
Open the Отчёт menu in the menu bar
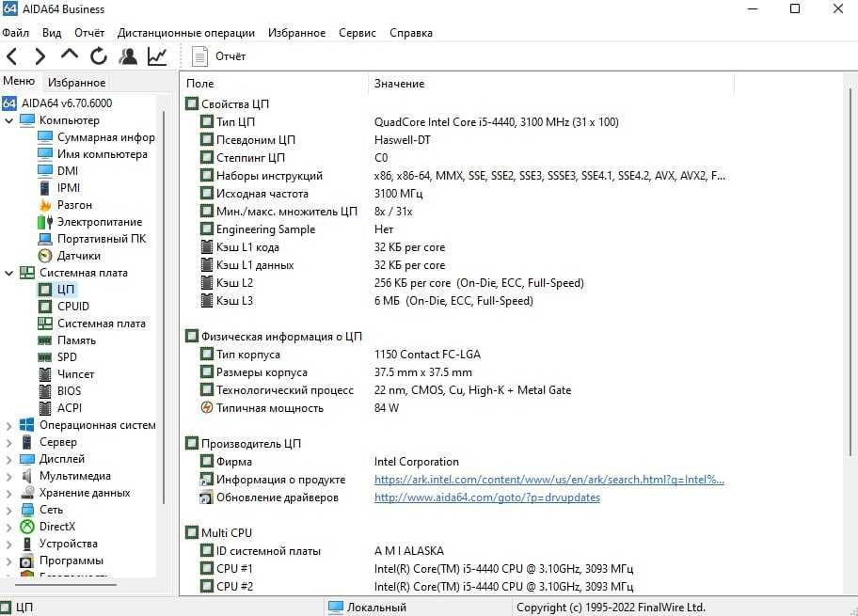(x=89, y=33)
